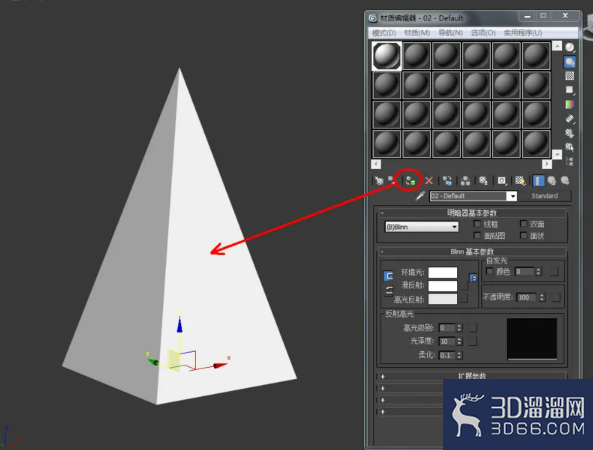Toggle the diffuse-specular color lock button
The height and width of the screenshot is (450, 593).
coord(388,290)
